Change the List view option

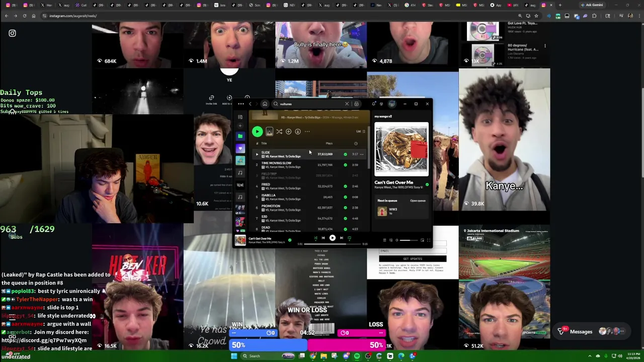point(361,131)
